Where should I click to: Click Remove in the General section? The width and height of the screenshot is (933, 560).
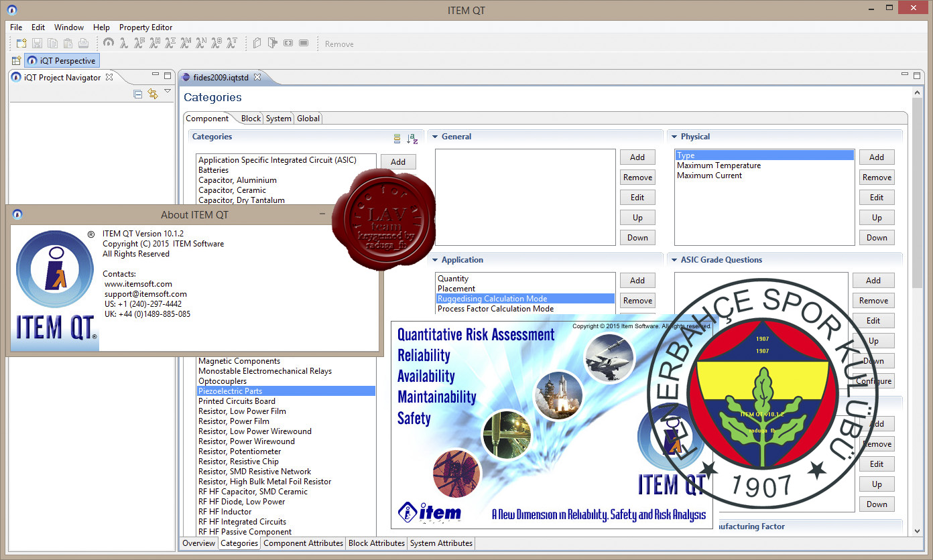637,178
